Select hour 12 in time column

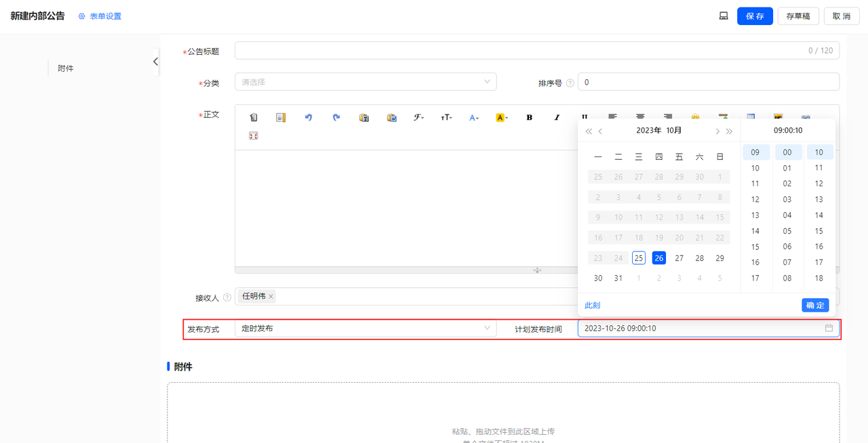755,200
